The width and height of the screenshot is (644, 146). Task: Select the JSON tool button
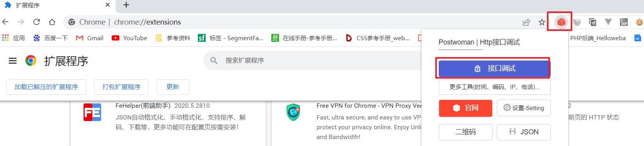tap(524, 132)
